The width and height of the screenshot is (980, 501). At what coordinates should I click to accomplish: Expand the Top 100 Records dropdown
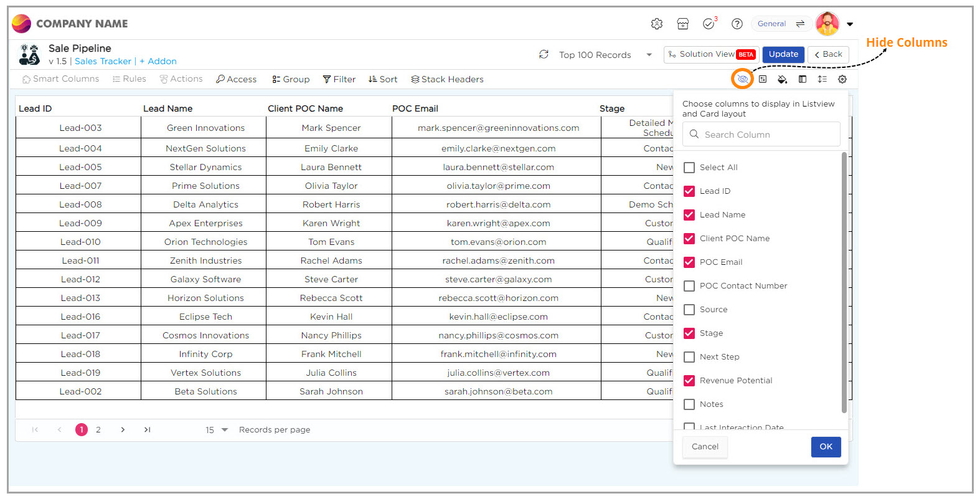[649, 55]
